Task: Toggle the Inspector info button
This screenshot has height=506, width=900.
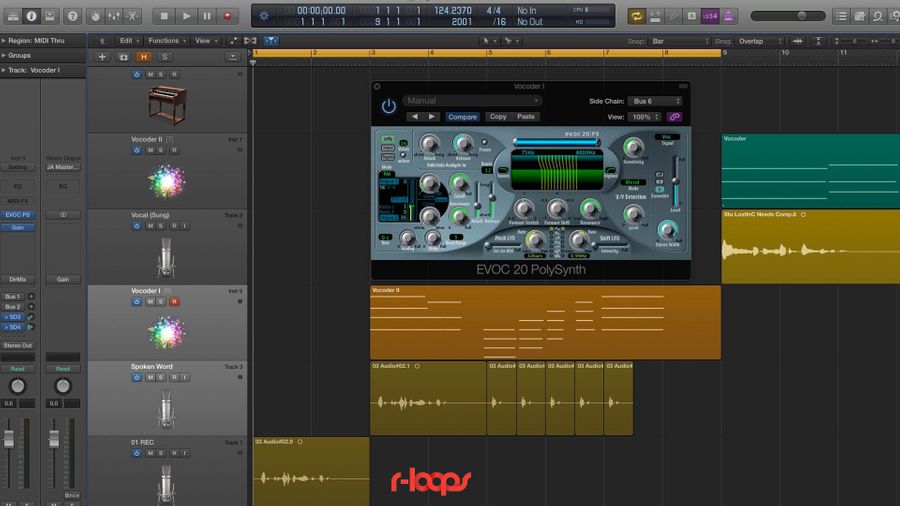Action: (32, 16)
